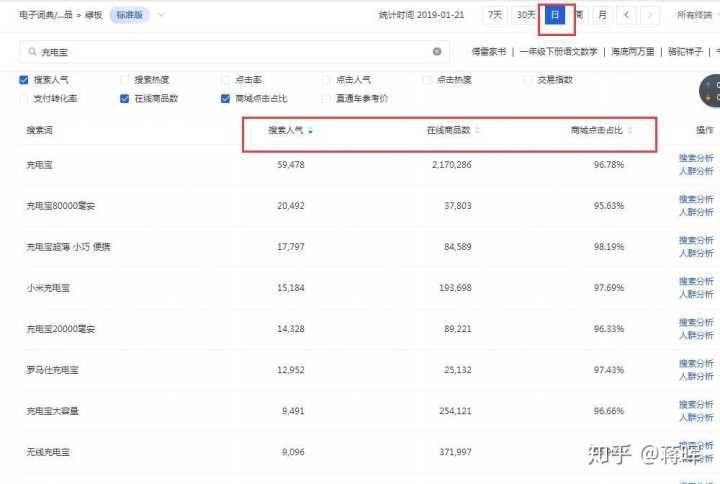This screenshot has width=720, height=484.
Task: Open the 所有终端 dropdown
Action: click(x=697, y=15)
